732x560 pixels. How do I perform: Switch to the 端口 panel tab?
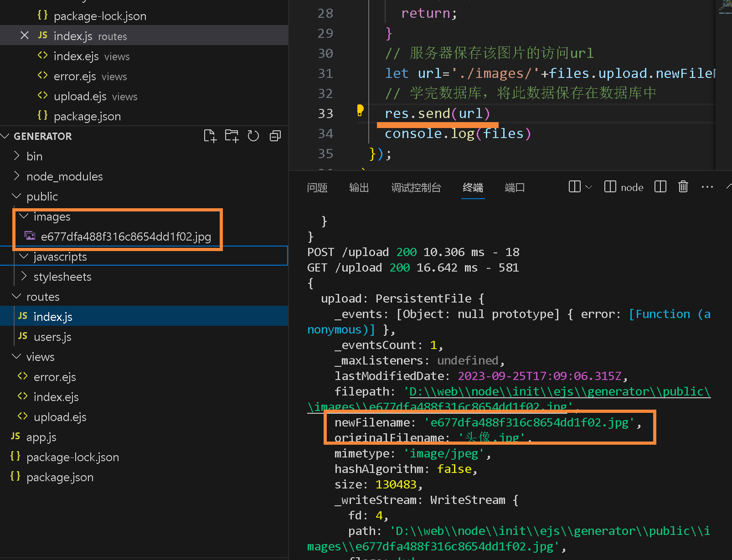(515, 187)
